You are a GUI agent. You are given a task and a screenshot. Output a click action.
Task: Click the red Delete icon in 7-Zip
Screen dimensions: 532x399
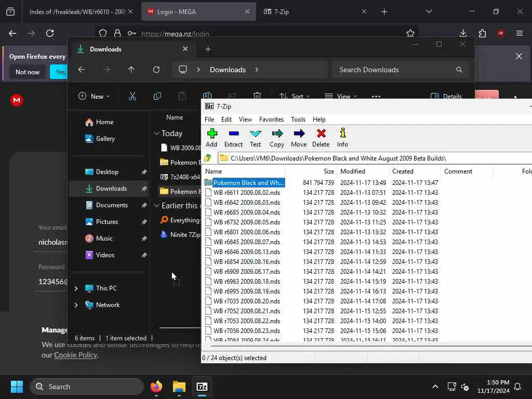[x=321, y=138]
